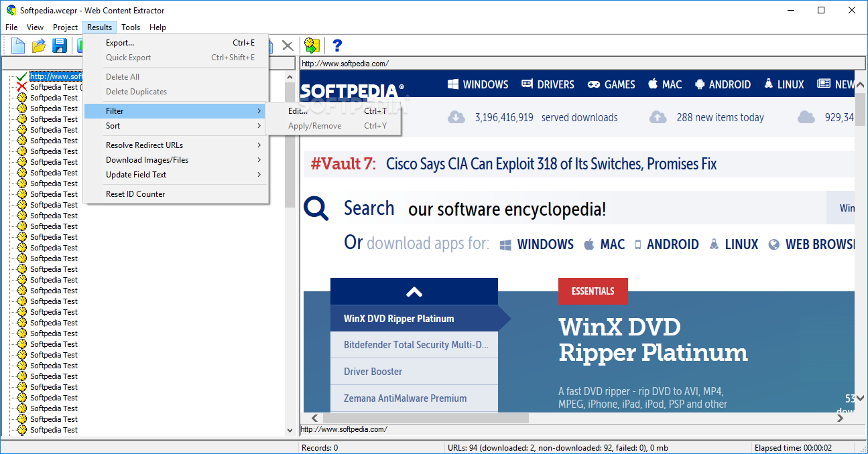Click the cloud upload icon by new items today
Viewport: 868px width, 454px height.
(x=658, y=117)
